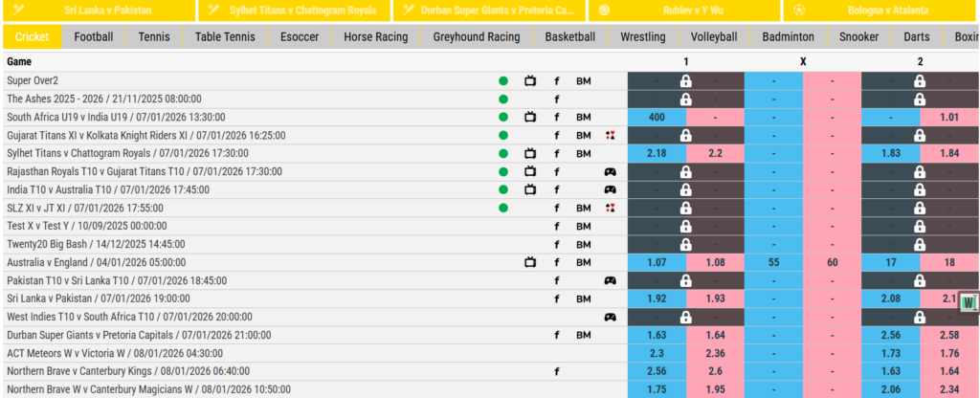Open TV icon in India T10 v Australia T10 row
Viewport: 980px width, 398px height.
coord(530,190)
